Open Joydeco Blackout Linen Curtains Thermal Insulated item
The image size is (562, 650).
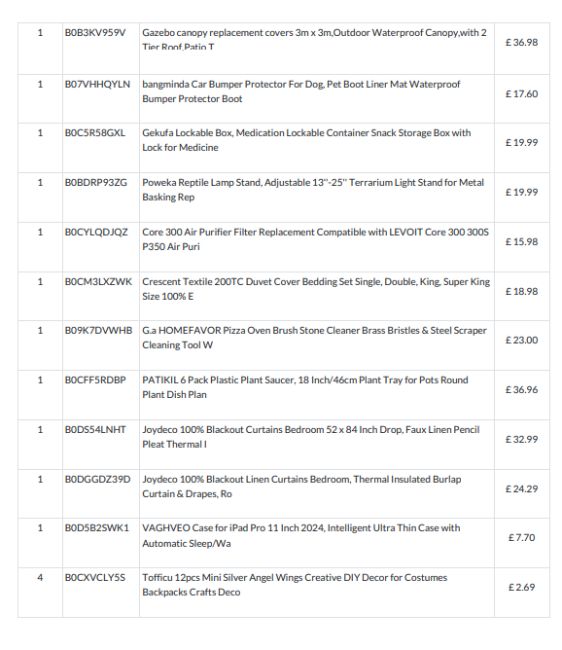click(301, 486)
